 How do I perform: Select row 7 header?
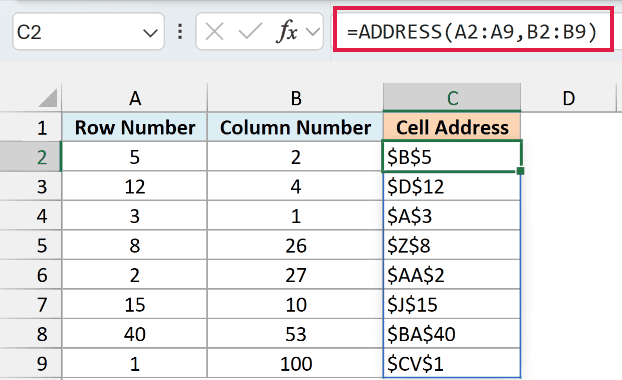(x=31, y=304)
